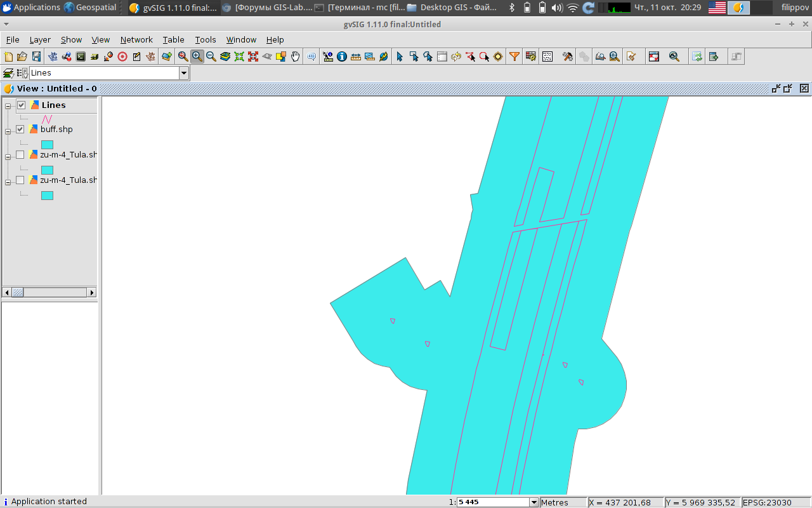Toggle the buff.shp layer checkbox

(x=20, y=129)
